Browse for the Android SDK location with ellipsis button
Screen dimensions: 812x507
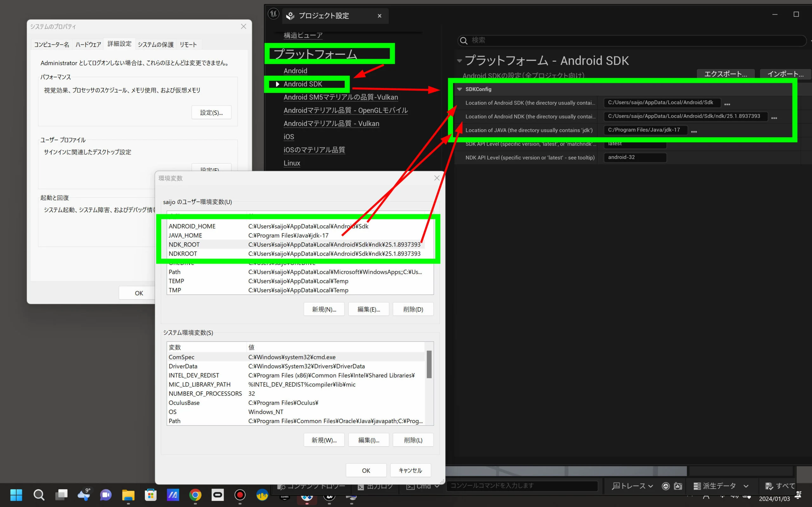pos(727,104)
